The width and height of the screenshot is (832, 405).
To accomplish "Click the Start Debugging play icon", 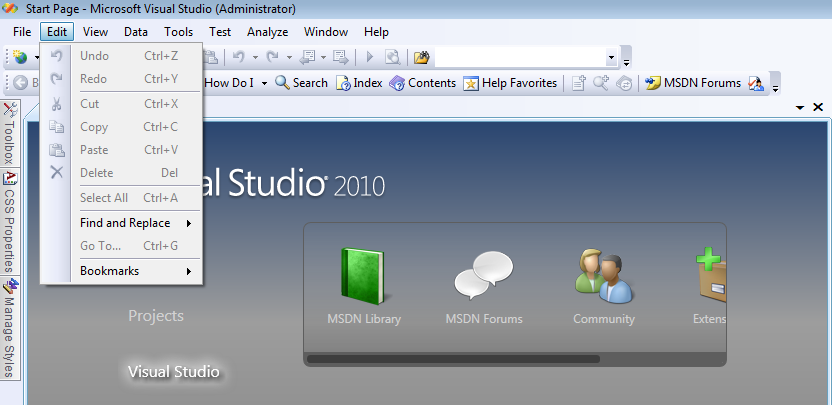I will (x=370, y=57).
